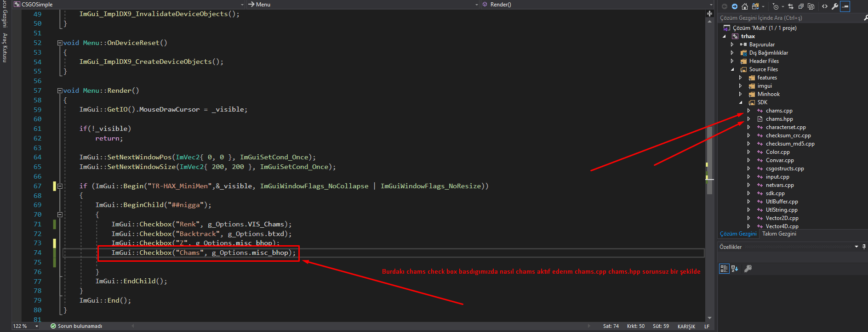Click the KARIŞIK status bar indicator
This screenshot has height=332, width=868.
[x=686, y=326]
